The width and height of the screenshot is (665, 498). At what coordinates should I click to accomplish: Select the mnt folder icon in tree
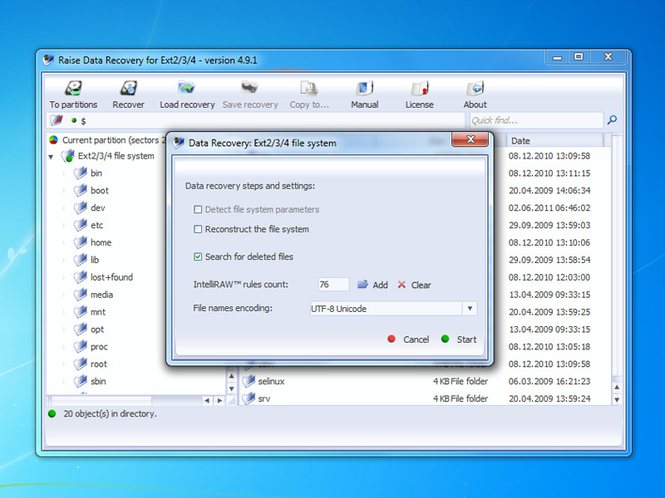80,312
